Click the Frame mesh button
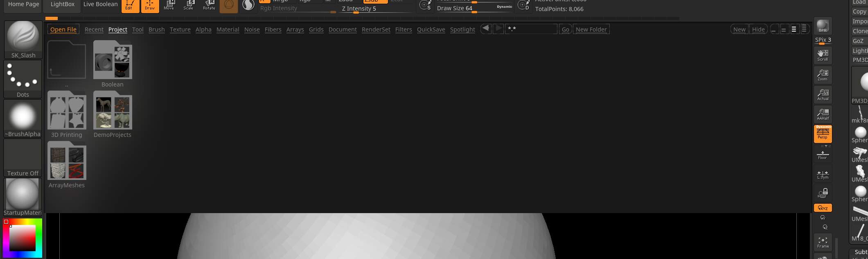This screenshot has width=868, height=259. click(x=823, y=242)
